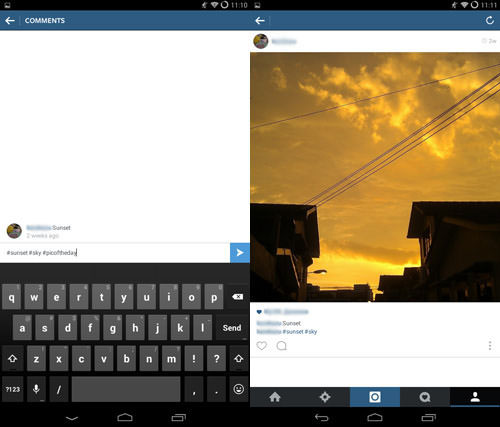Open the Explore compass tab

point(325,397)
